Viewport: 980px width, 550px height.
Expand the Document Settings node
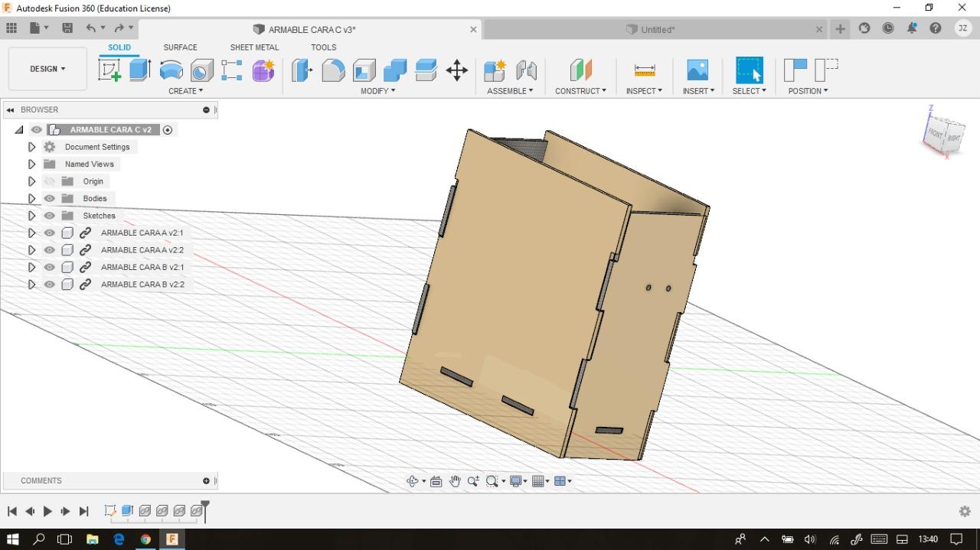point(31,147)
